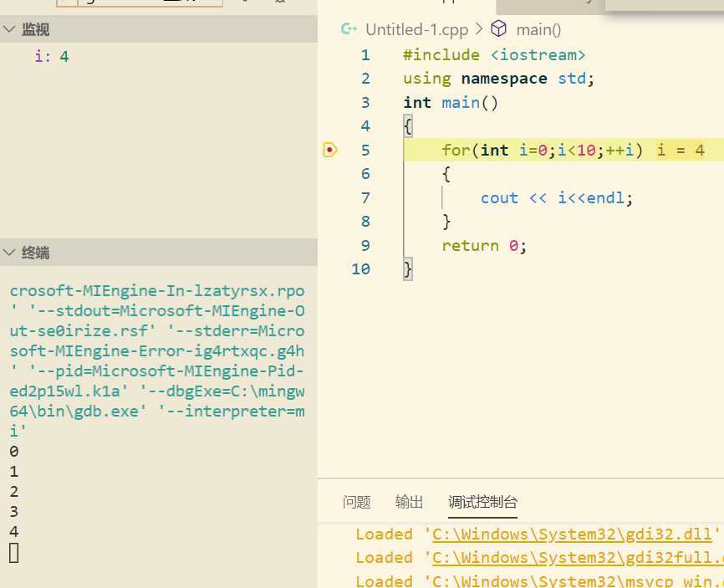
Task: Select watch expression i: 4
Action: (x=52, y=57)
